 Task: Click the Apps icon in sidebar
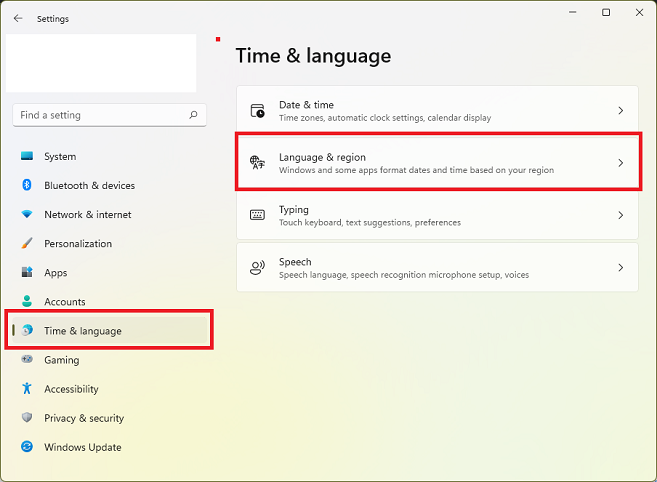27,272
